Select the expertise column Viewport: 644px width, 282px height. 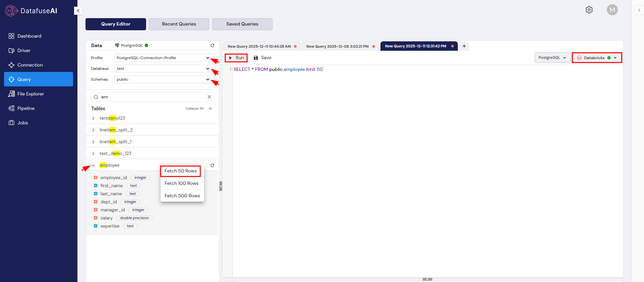click(110, 226)
